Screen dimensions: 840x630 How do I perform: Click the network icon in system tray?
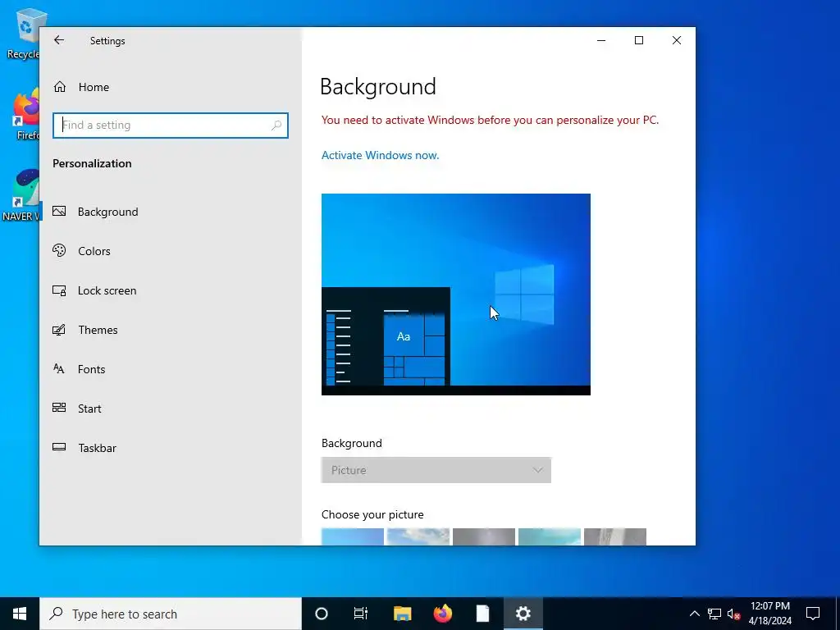[714, 614]
